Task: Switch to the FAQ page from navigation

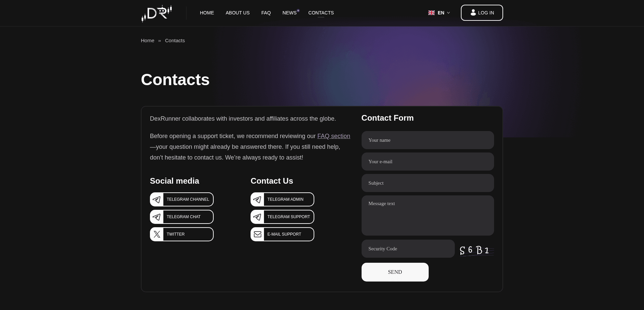Action: (x=266, y=13)
